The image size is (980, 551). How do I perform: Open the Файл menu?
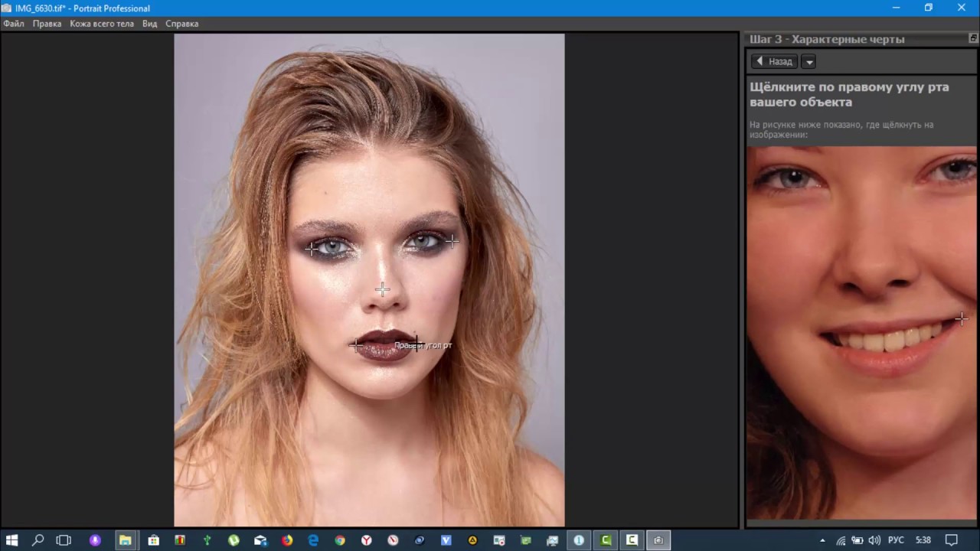pos(14,24)
